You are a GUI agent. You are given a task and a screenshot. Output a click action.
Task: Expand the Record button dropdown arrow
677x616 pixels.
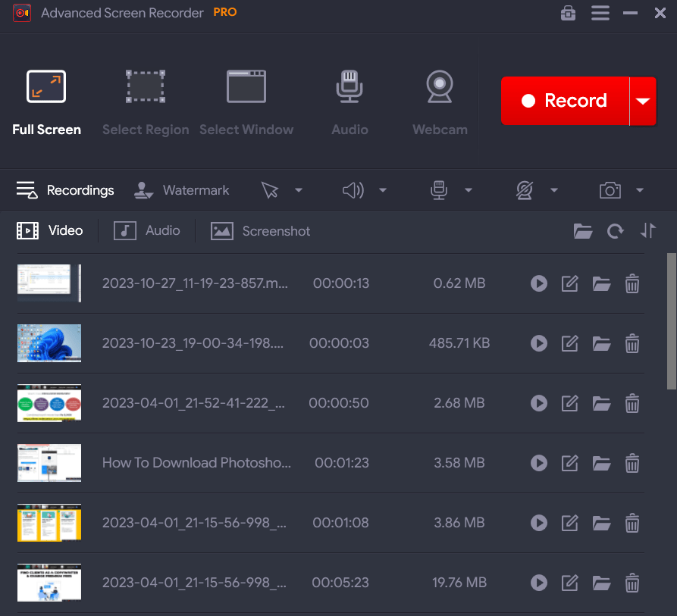643,101
